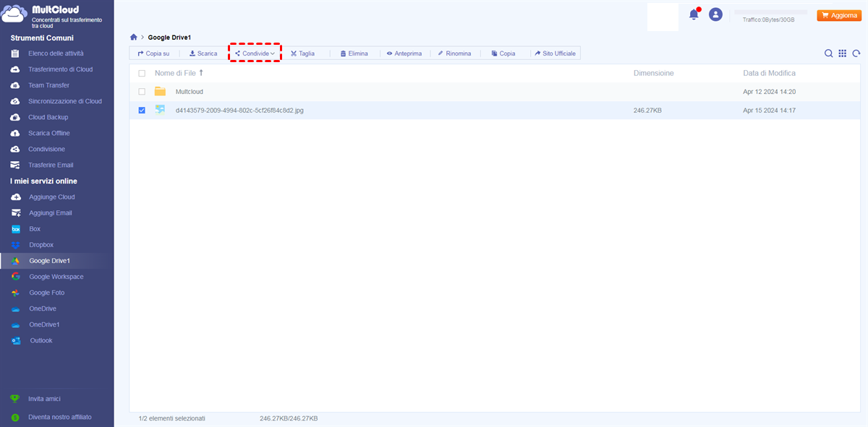Click the d4143579 jpg file name
The width and height of the screenshot is (868, 427).
[x=240, y=111]
